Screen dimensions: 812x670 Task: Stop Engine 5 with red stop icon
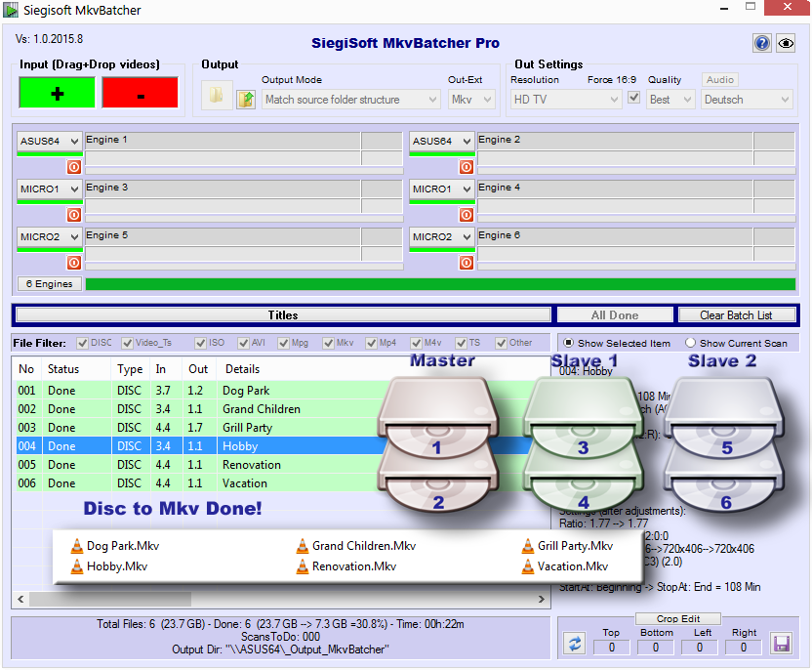(74, 263)
